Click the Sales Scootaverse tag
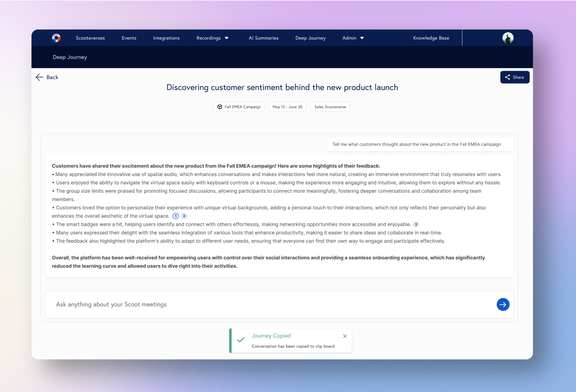 click(x=330, y=107)
